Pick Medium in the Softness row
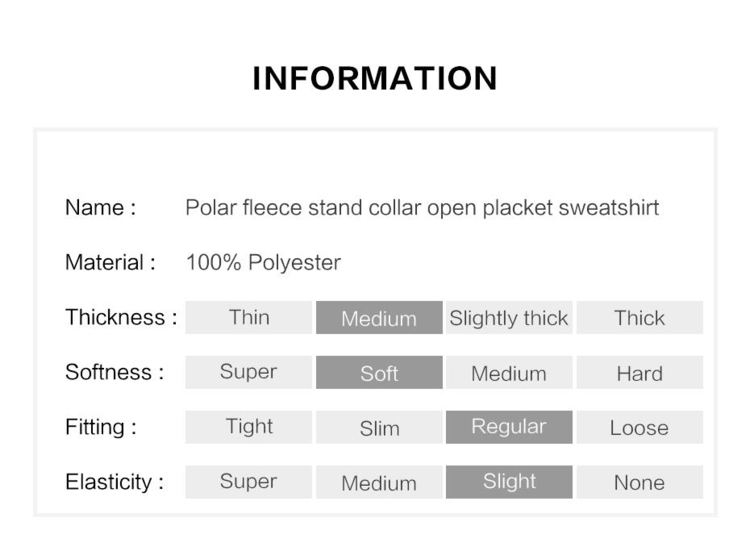 tap(509, 372)
